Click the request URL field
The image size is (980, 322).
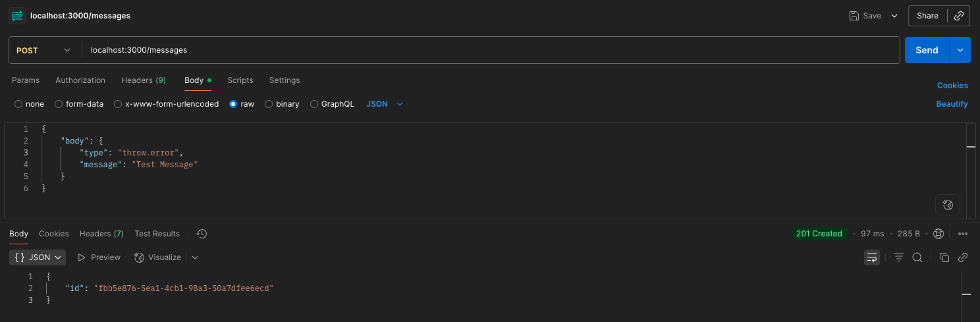491,50
